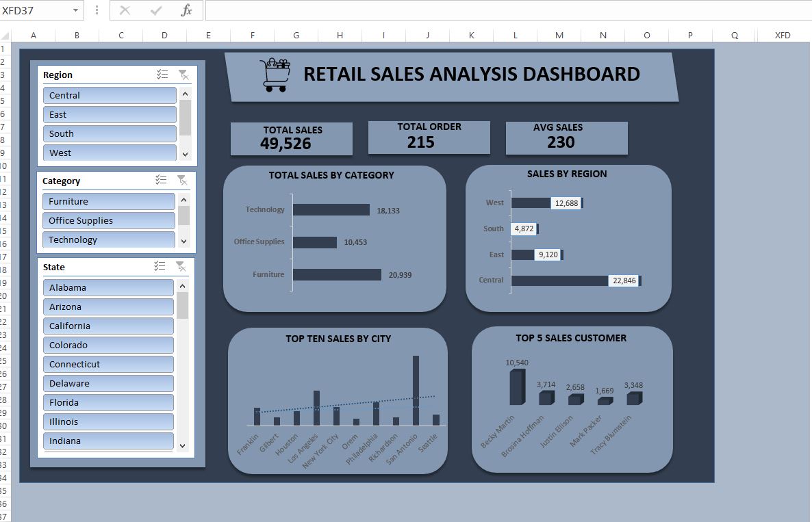This screenshot has width=812, height=522.
Task: Click the shopping cart logo image
Action: 275,75
